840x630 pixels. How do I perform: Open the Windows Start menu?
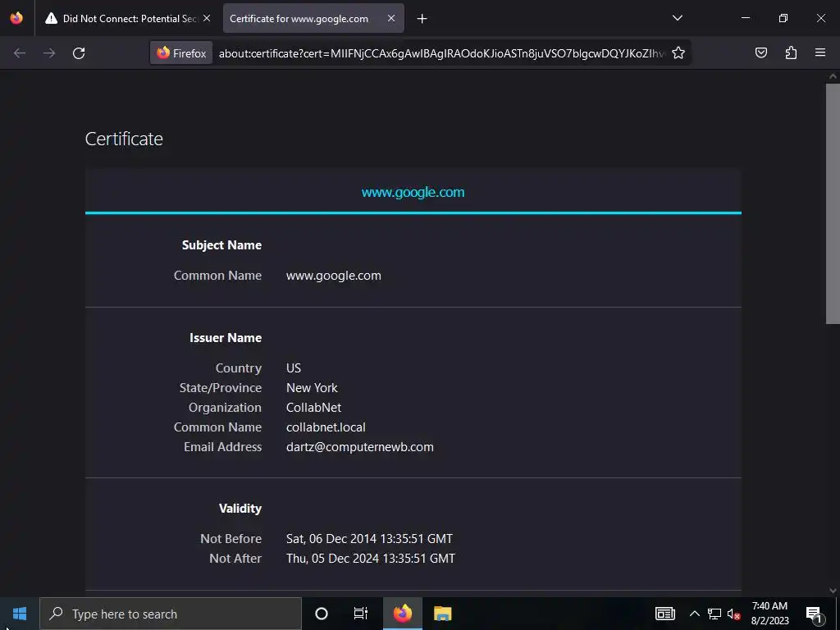tap(20, 614)
